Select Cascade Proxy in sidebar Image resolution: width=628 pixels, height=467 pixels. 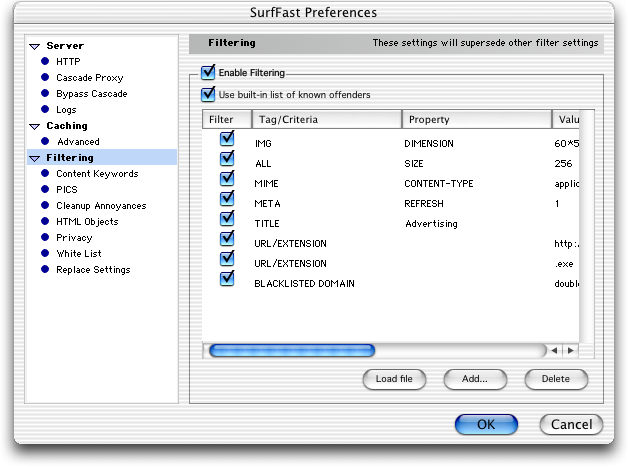[89, 78]
